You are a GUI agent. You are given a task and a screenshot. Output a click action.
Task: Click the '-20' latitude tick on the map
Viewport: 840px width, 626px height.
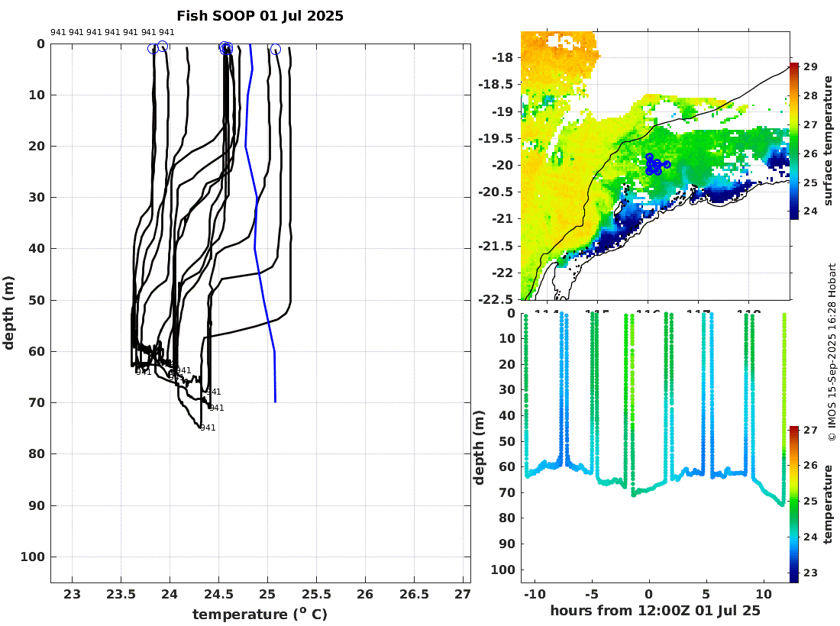(x=502, y=165)
